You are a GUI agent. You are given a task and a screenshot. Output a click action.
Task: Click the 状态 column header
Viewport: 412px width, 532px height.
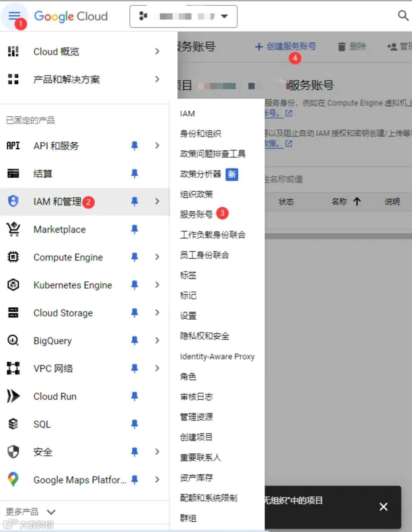[286, 201]
